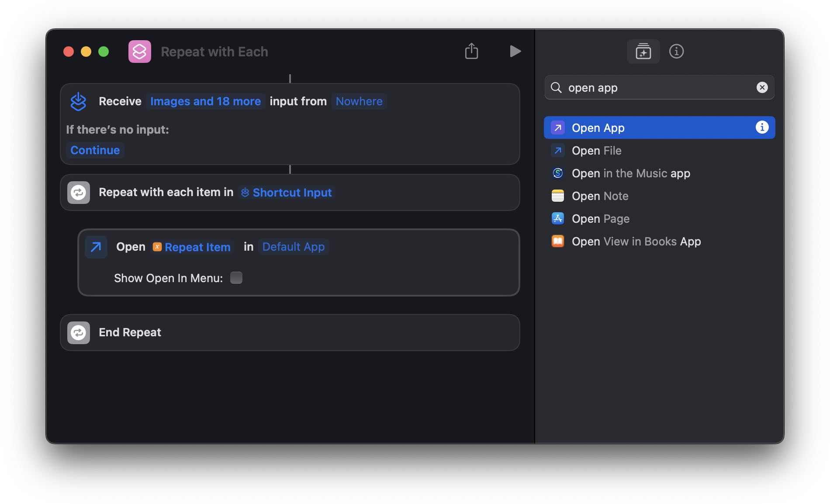The width and height of the screenshot is (830, 504).
Task: Choose app via 'Default App' parameter
Action: pyautogui.click(x=294, y=247)
